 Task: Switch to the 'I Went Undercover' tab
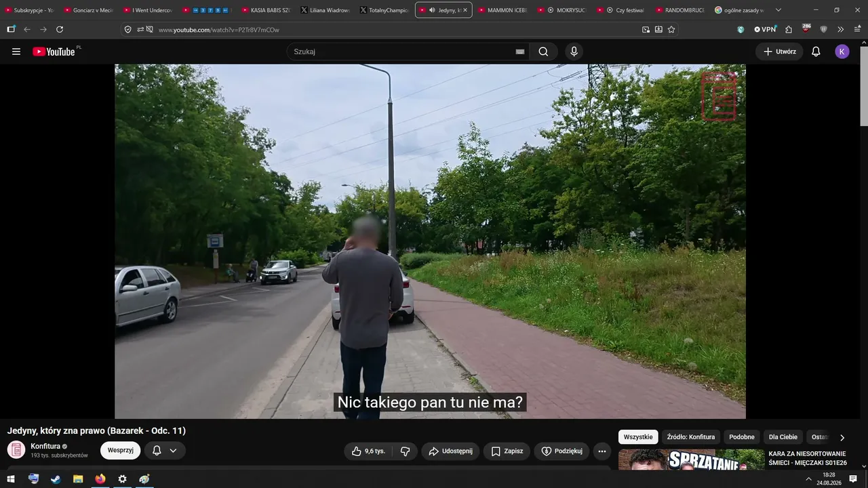(148, 10)
